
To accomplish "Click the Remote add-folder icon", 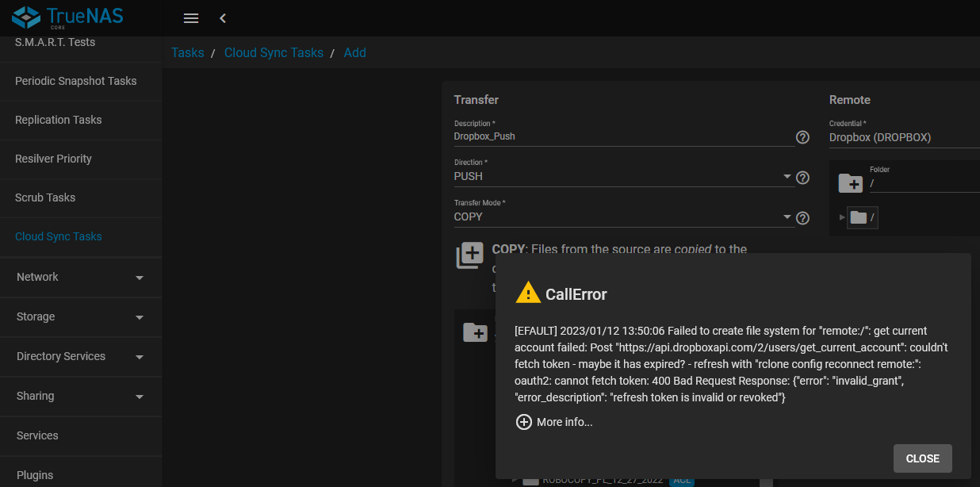I will click(850, 183).
